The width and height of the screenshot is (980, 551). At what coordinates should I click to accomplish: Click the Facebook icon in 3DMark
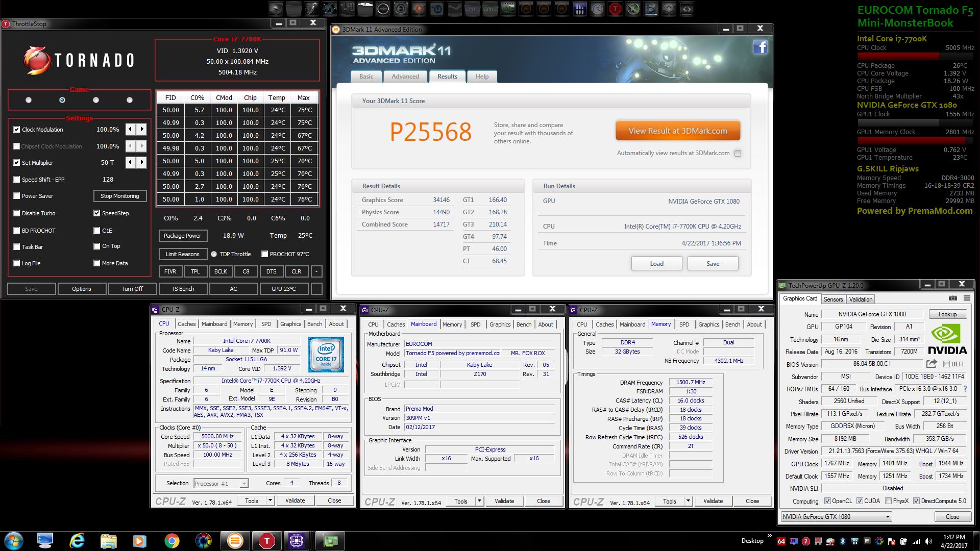pos(760,47)
